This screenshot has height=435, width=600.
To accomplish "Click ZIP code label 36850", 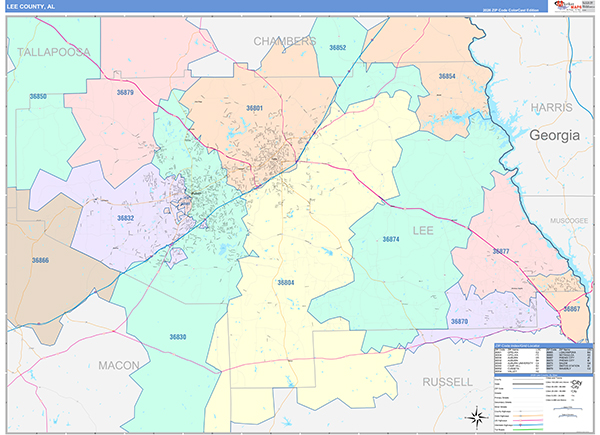I will 38,96.
